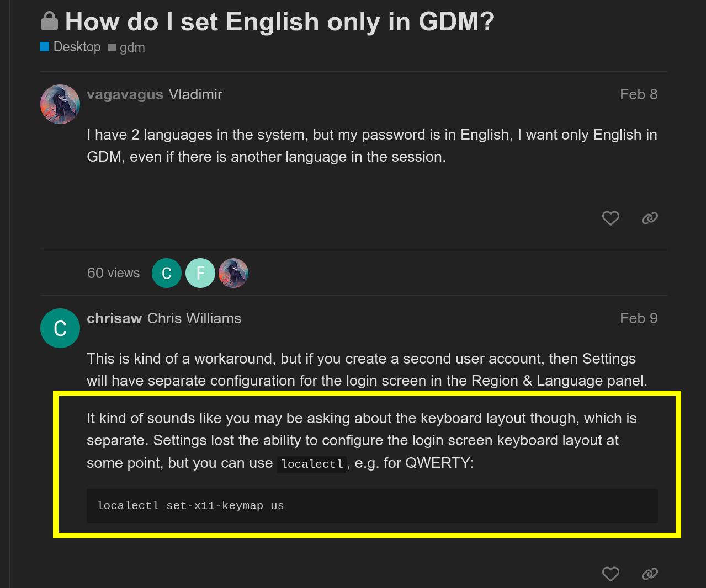Open the Feb 8 post date link

click(x=638, y=94)
